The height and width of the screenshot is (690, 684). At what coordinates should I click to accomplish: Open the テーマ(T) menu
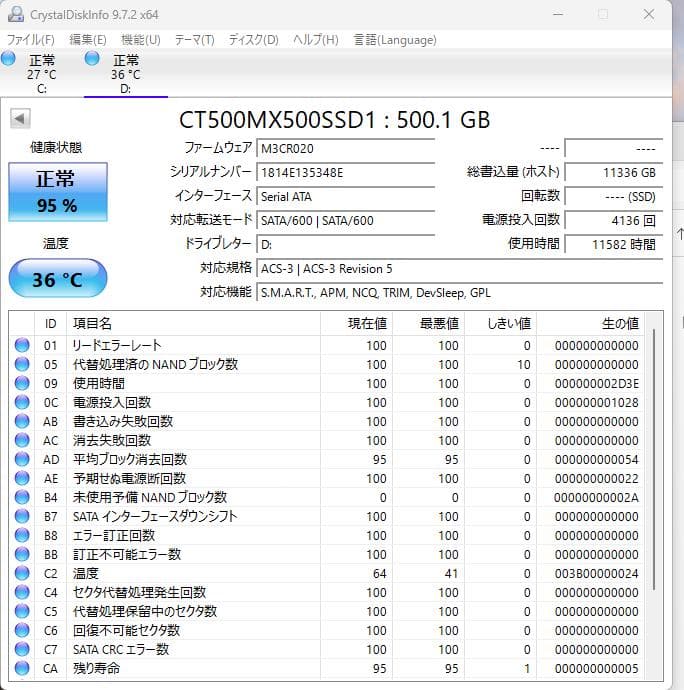click(195, 40)
